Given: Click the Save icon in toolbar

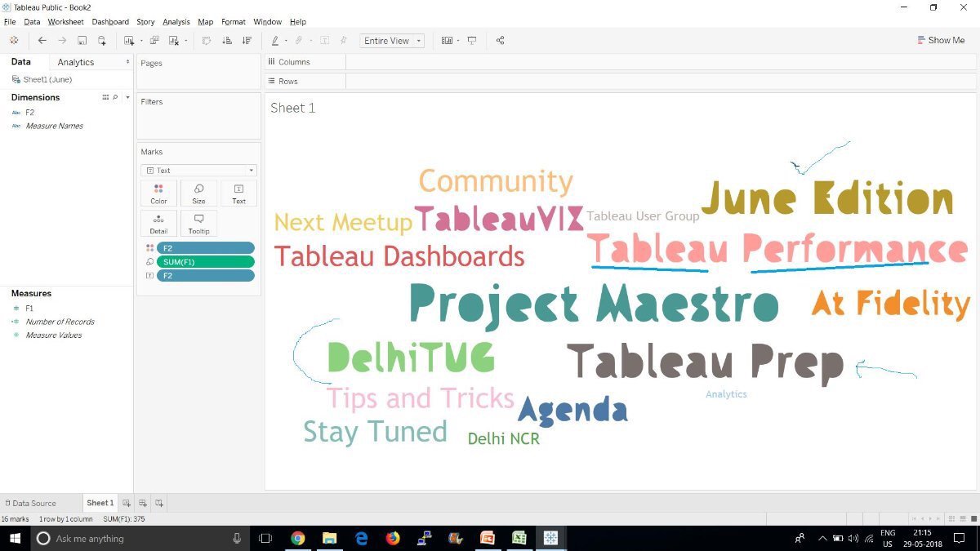Looking at the screenshot, I should click(x=82, y=40).
